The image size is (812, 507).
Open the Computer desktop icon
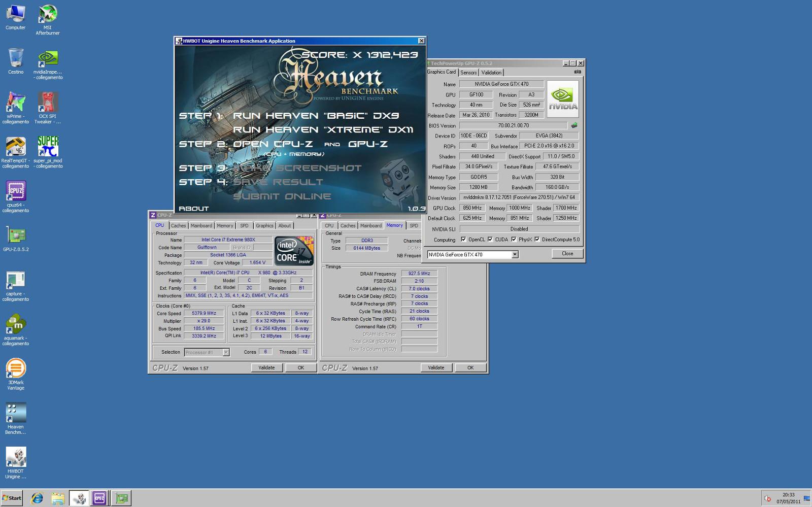coord(15,17)
